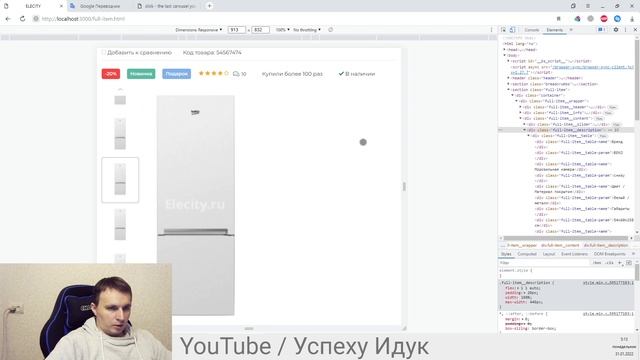
Task: Open the Styles pane tab
Action: coord(506,254)
